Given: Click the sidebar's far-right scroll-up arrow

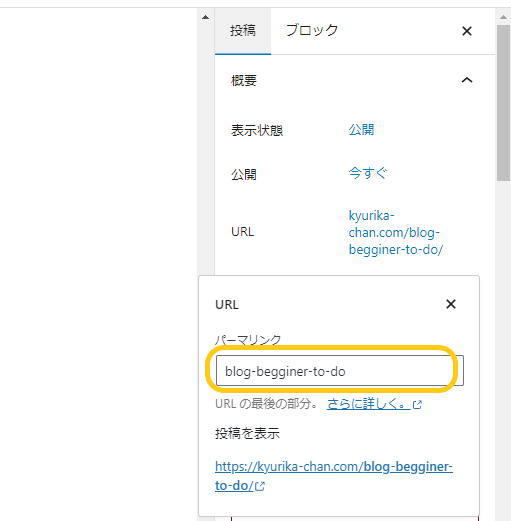Looking at the screenshot, I should point(503,17).
